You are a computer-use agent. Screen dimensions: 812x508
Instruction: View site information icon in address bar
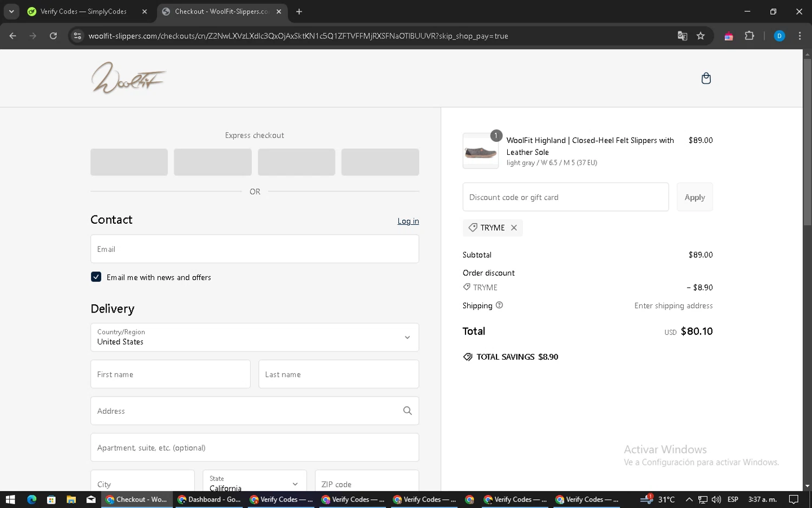tap(77, 36)
